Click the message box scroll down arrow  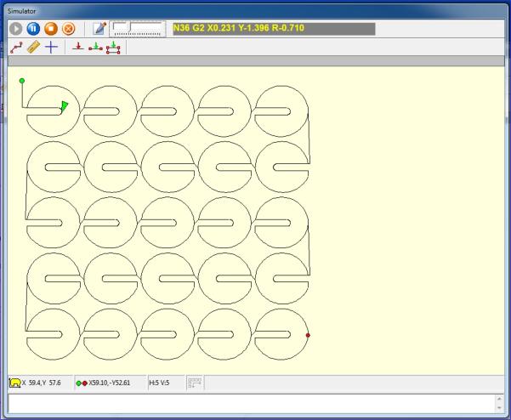pyautogui.click(x=499, y=408)
